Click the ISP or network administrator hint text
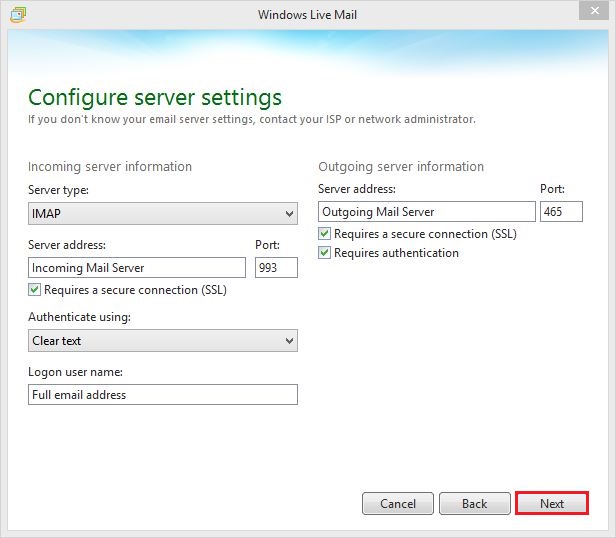 [252, 119]
